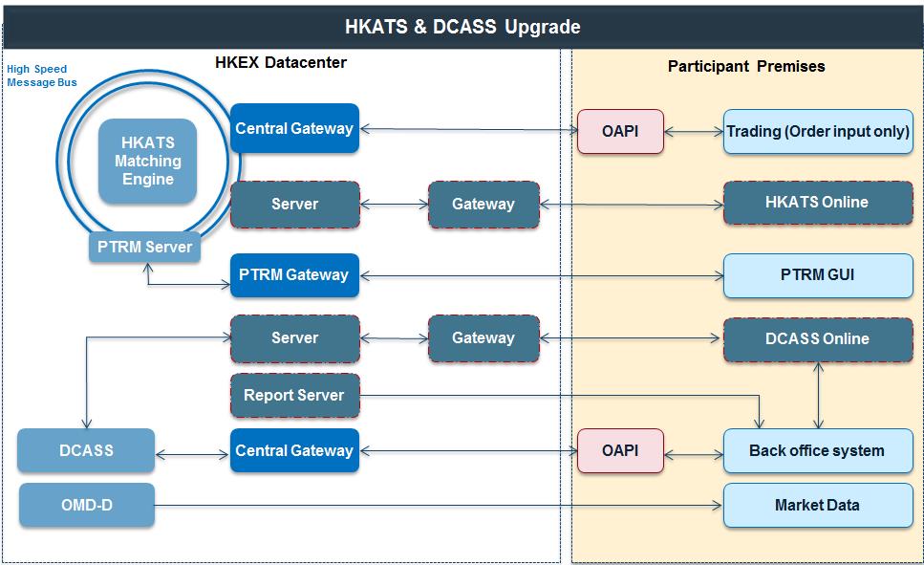Viewport: 924px width, 565px height.
Task: Click the HKATS & DCASS Upgrade title
Action: [462, 26]
